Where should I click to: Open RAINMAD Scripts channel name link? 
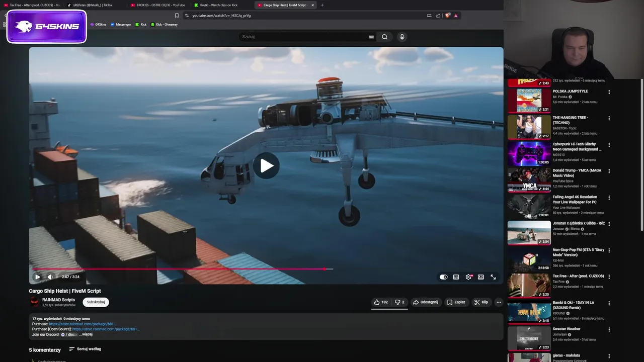(x=58, y=300)
